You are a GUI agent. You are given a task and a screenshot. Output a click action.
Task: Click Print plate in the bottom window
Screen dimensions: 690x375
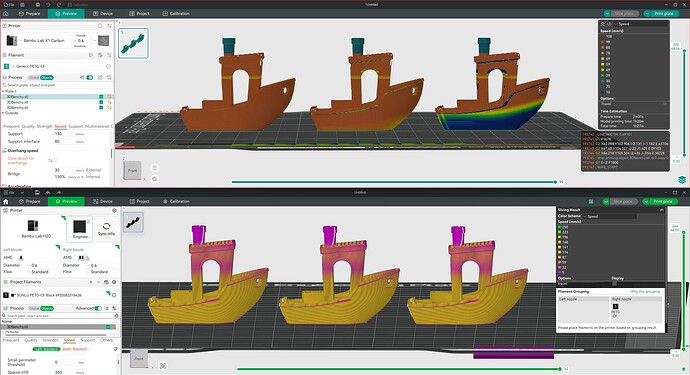[x=663, y=202]
